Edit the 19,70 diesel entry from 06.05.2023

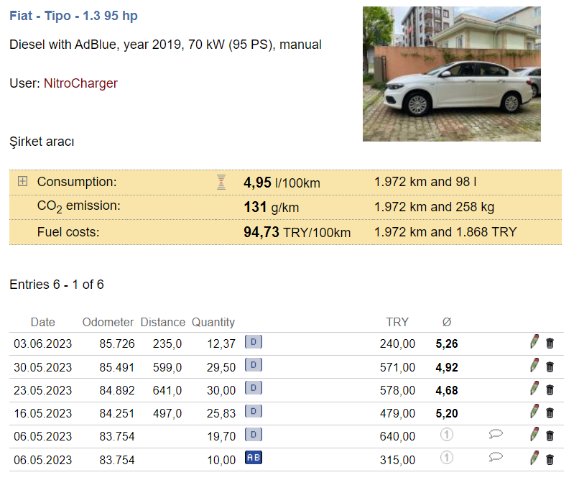[534, 435]
